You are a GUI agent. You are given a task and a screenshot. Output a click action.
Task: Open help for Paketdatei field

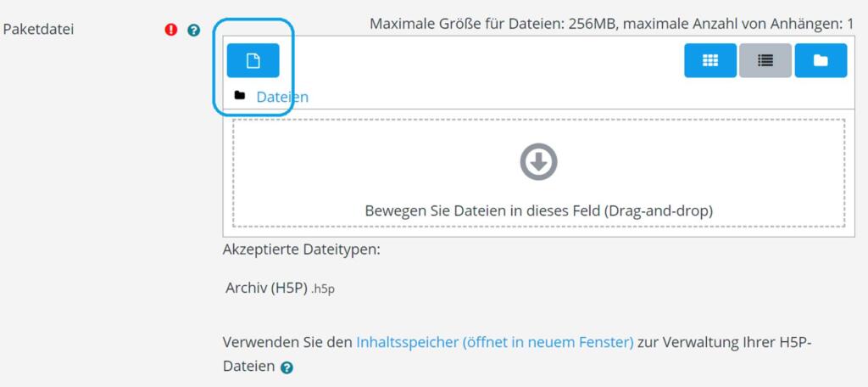click(193, 30)
